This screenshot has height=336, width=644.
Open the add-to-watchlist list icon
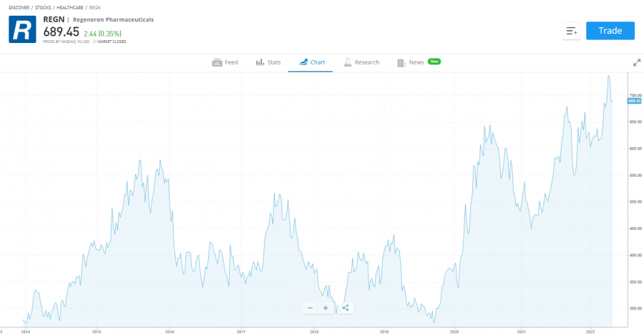coord(571,31)
